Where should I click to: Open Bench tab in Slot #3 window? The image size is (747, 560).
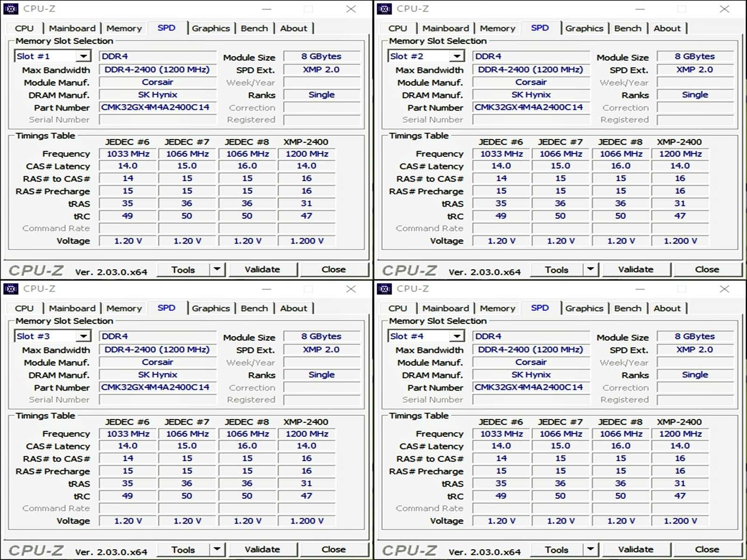click(x=254, y=308)
